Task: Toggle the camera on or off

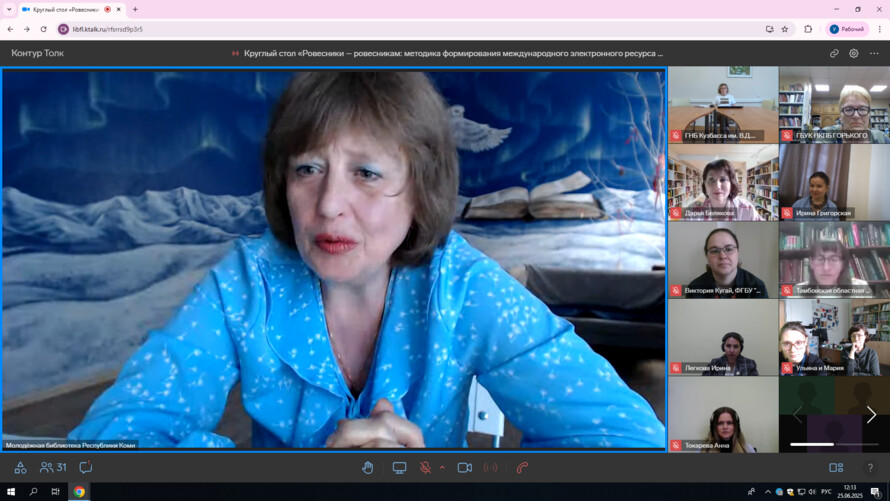Action: point(465,468)
